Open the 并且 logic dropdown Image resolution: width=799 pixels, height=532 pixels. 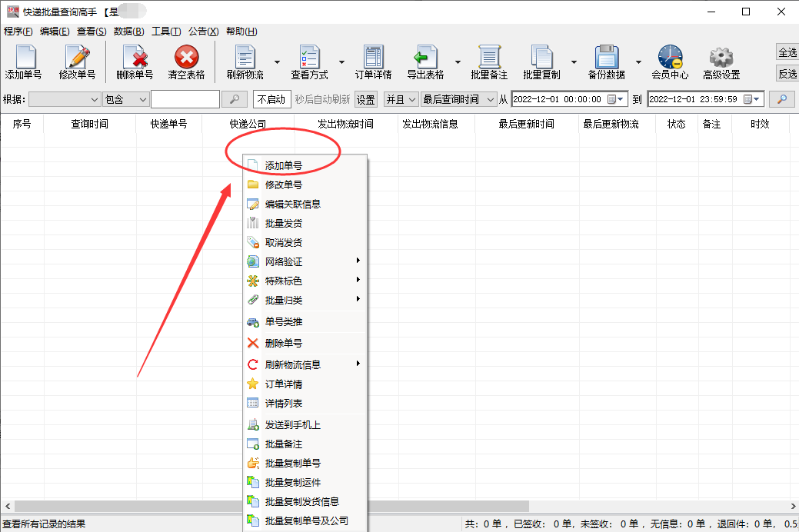[x=401, y=99]
